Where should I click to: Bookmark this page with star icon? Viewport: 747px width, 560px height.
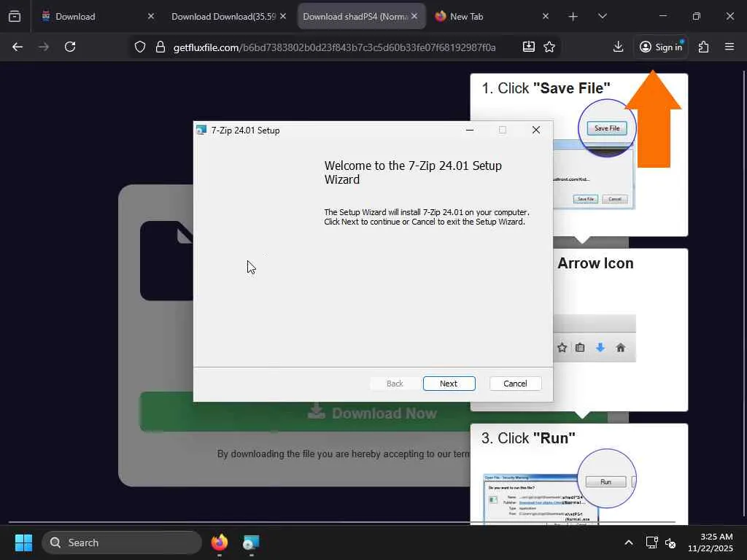tap(549, 47)
